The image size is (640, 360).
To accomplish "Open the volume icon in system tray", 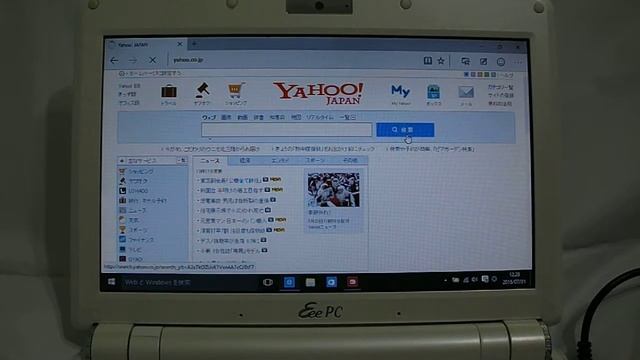I will pos(475,280).
